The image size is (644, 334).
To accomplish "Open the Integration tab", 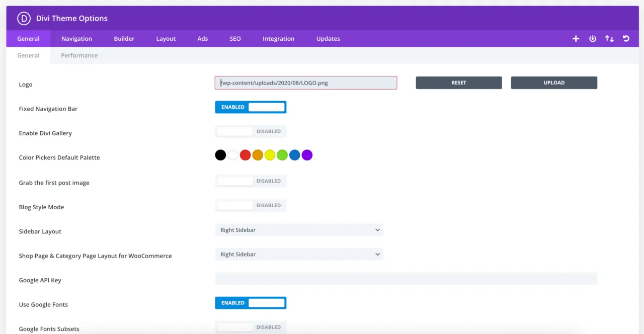I will point(278,39).
